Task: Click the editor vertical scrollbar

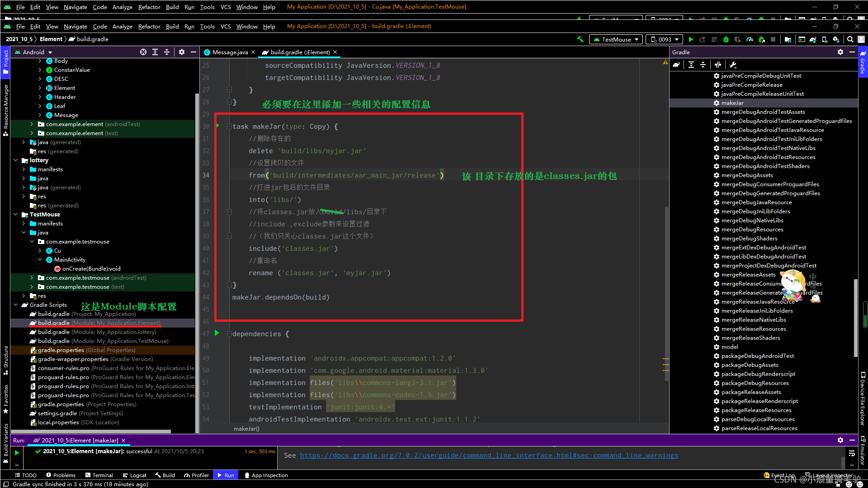Action: tap(666, 294)
